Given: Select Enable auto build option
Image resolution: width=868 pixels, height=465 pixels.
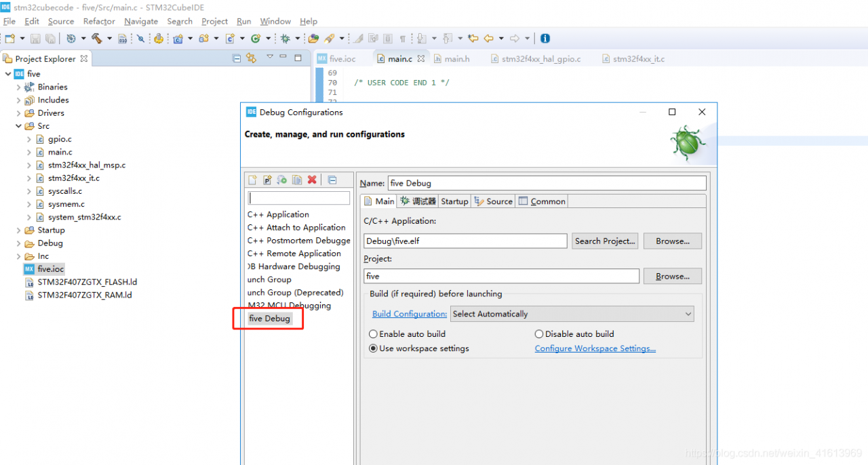Looking at the screenshot, I should 407,333.
